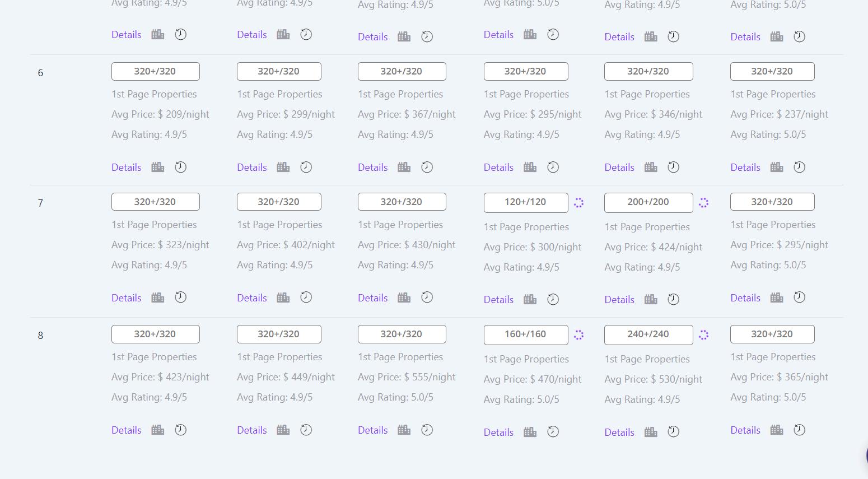View Details for the $402/night cell
The height and width of the screenshot is (479, 868).
(252, 298)
